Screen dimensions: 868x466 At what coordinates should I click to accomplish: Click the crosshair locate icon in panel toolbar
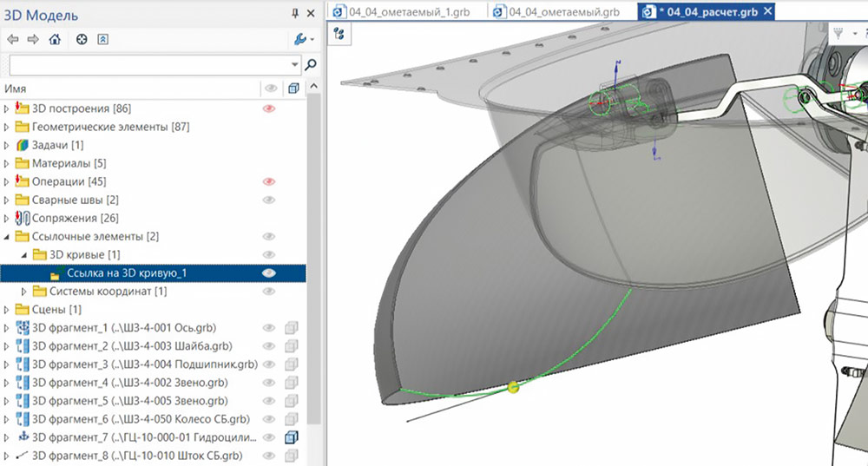(82, 39)
